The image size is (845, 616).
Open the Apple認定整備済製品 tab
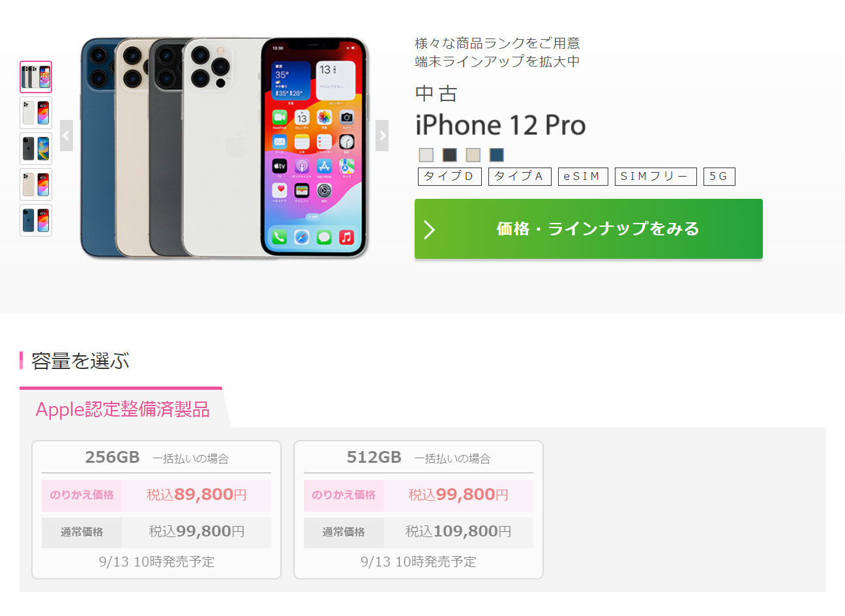pos(123,409)
